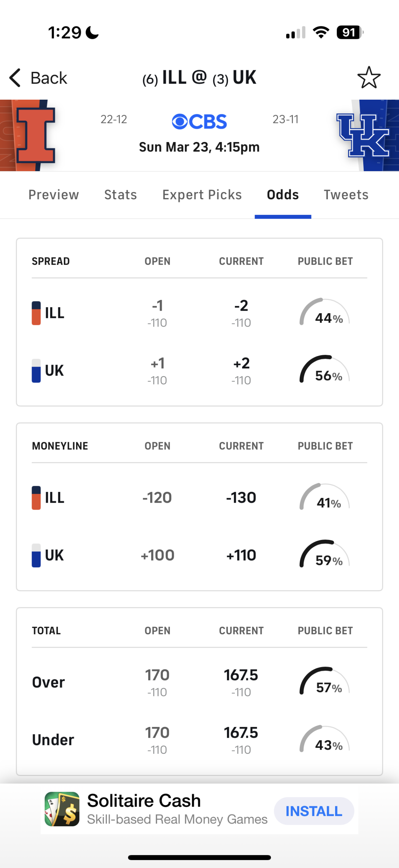Tap the Kentucky UK team logo
Image resolution: width=399 pixels, height=868 pixels.
click(x=363, y=135)
